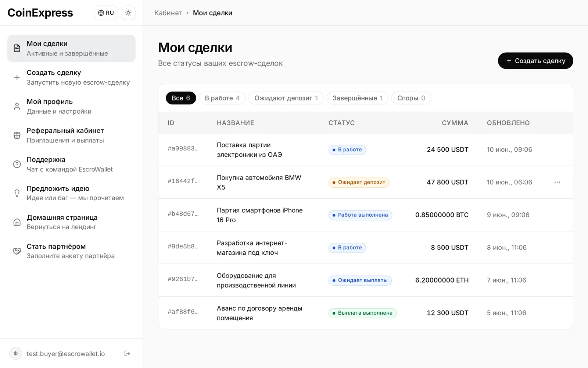
Task: Open deal Оборудование для производственной линии
Action: click(256, 280)
